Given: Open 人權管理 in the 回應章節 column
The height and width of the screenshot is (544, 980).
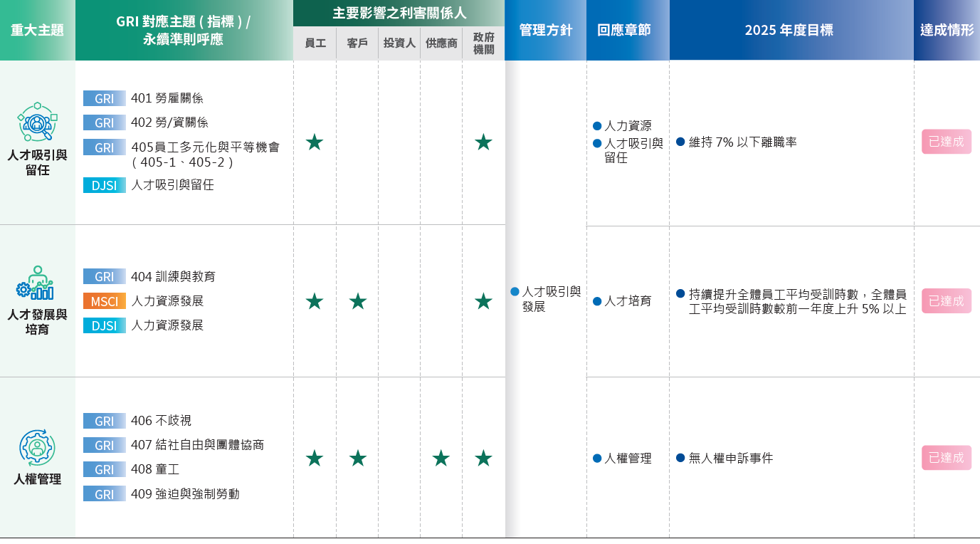Looking at the screenshot, I should coord(628,459).
